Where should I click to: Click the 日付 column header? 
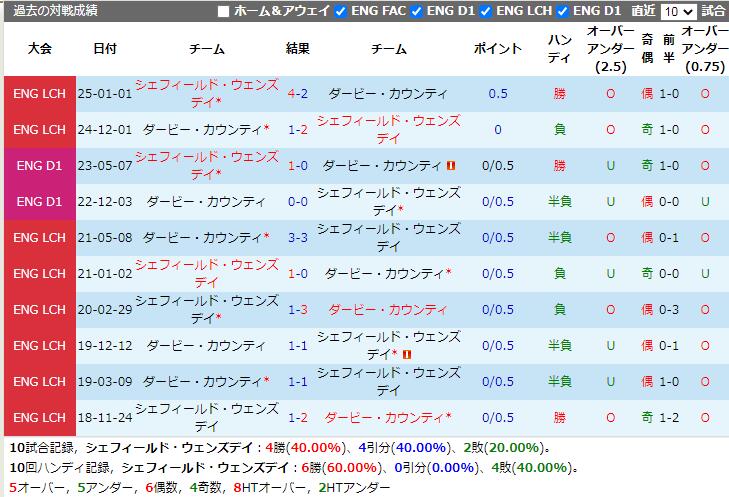point(103,49)
